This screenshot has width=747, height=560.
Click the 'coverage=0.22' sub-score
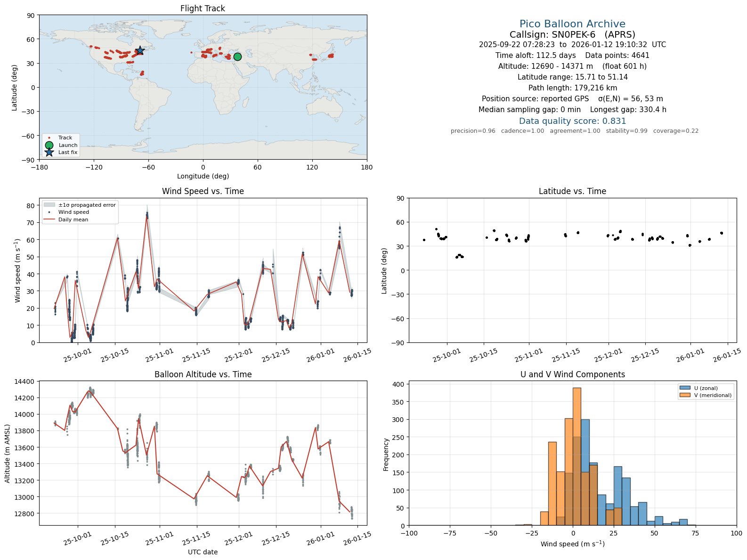(676, 131)
